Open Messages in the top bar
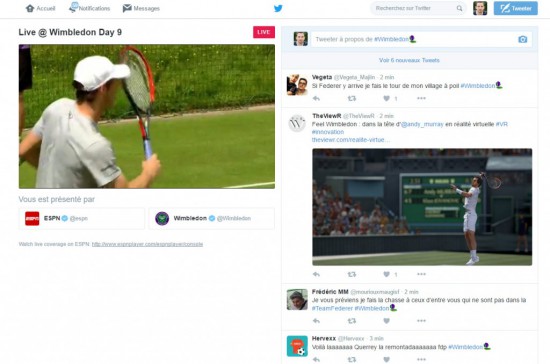Screen dimensions: 550x364 141,8
